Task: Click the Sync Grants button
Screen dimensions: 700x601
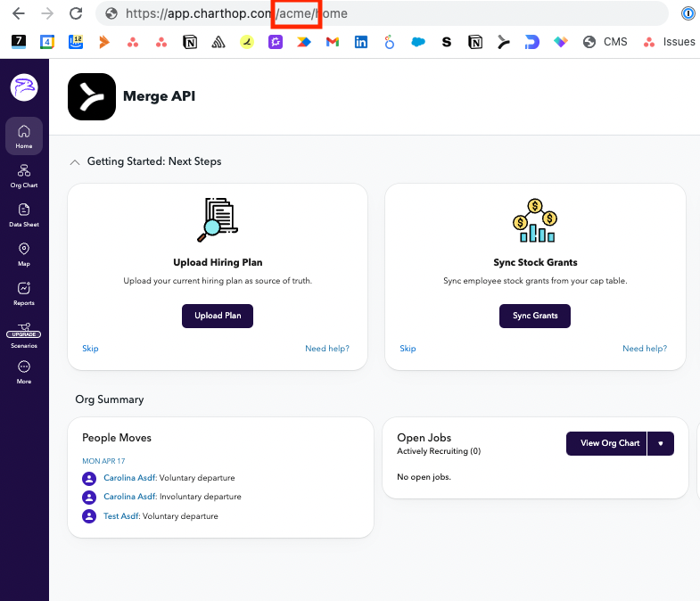Action: point(535,317)
